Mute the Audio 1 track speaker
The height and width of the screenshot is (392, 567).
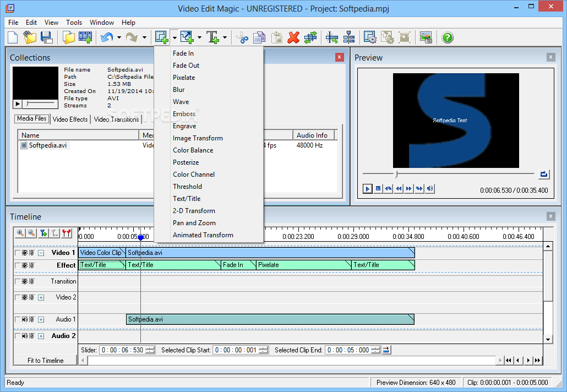pyautogui.click(x=25, y=320)
